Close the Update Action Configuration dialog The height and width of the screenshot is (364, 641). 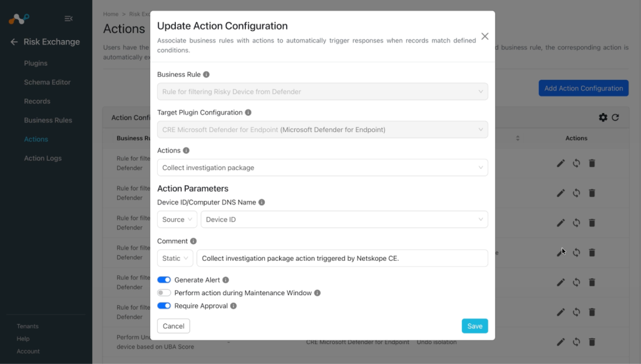485,36
